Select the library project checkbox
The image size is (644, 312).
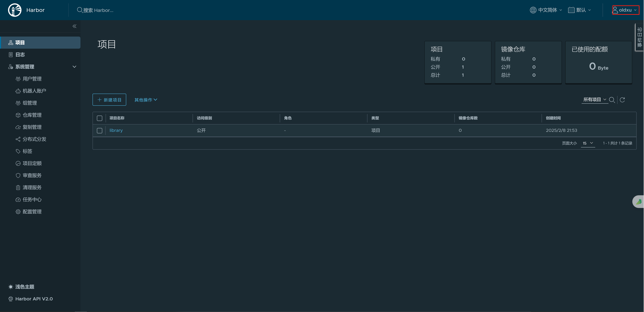(x=100, y=131)
